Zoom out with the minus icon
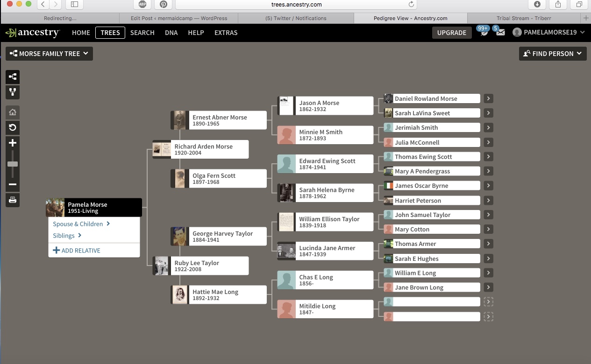 pyautogui.click(x=13, y=184)
